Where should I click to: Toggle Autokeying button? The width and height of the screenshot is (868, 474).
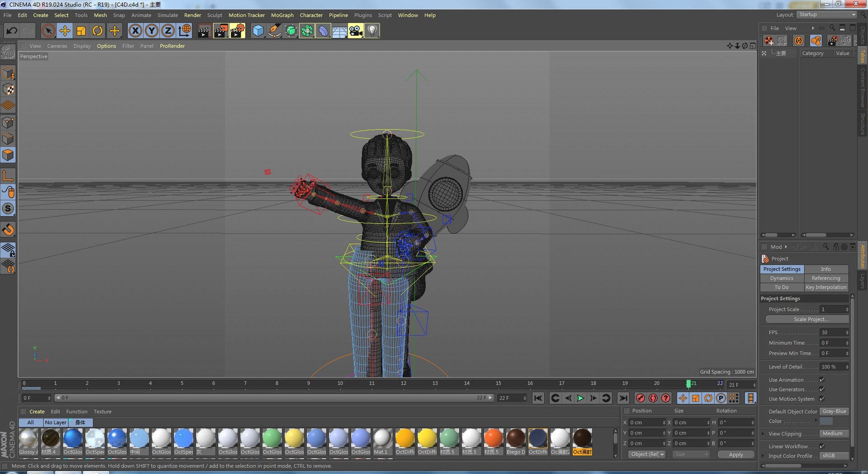(x=653, y=398)
